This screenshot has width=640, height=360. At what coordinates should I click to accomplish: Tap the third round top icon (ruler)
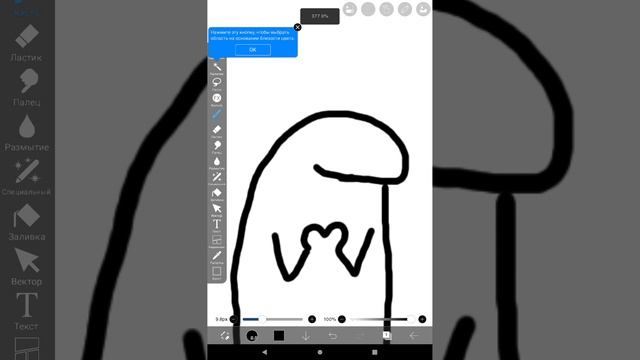(387, 9)
